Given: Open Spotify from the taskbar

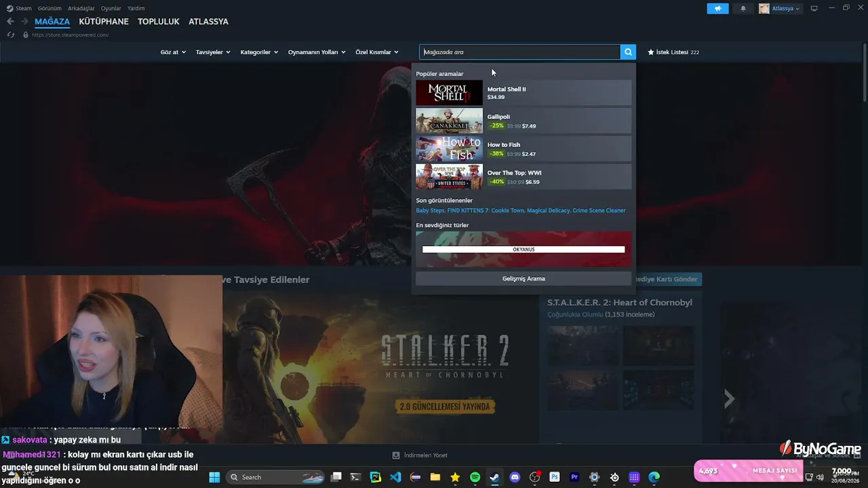Looking at the screenshot, I should tap(475, 477).
